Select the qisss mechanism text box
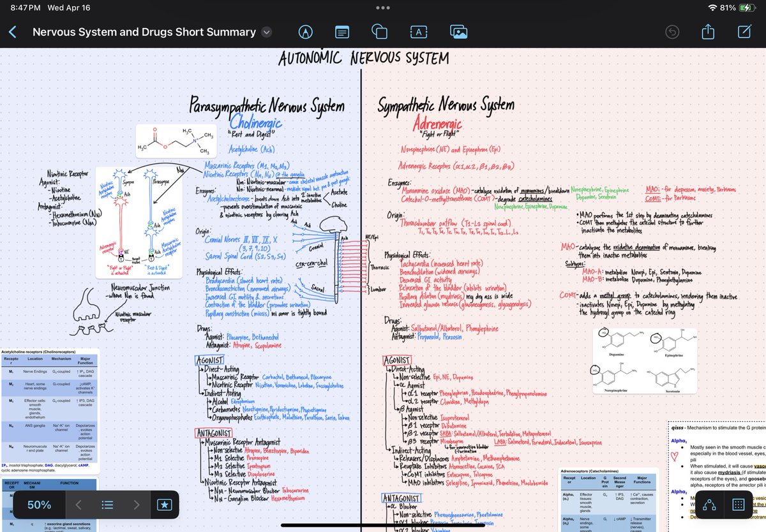The height and width of the screenshot is (532, 766). coord(716,476)
